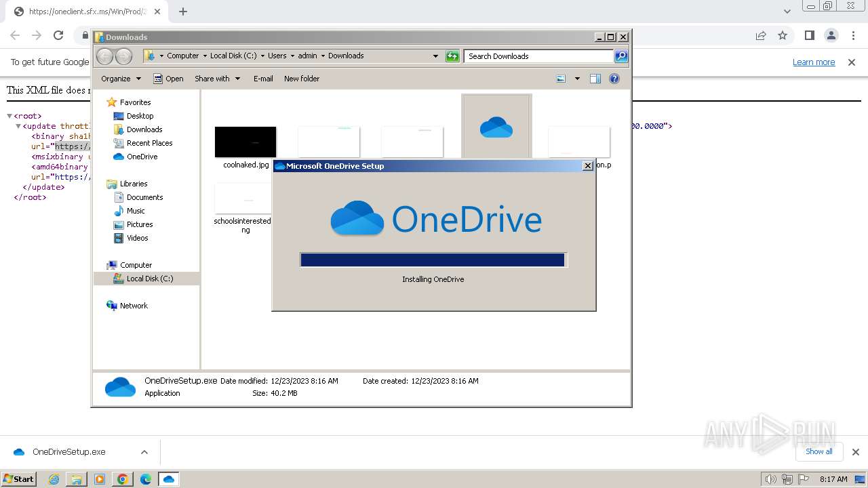This screenshot has width=868, height=488.
Task: Toggle the preview pane icon
Action: click(x=595, y=79)
